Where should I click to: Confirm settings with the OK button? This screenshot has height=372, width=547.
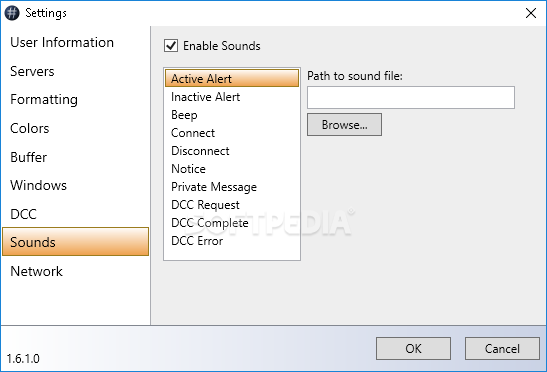coord(413,348)
